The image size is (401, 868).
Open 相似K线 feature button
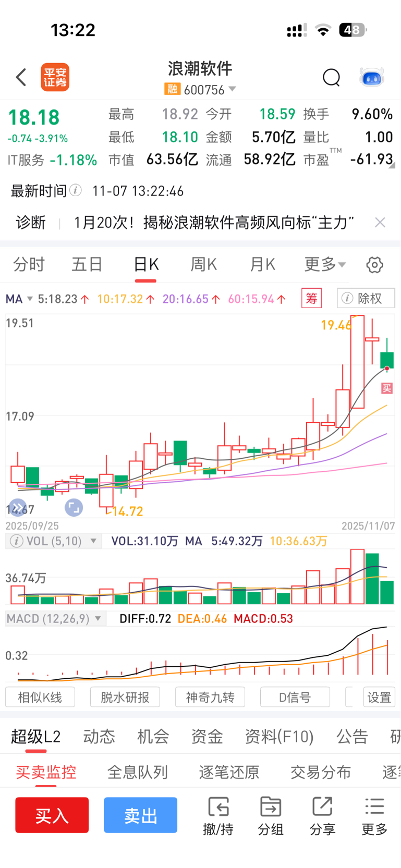[x=40, y=697]
